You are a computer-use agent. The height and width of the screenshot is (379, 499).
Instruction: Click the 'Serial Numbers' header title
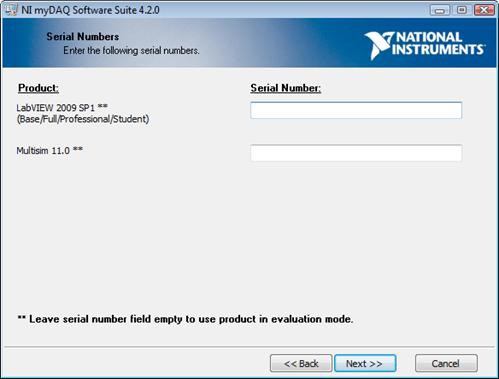click(83, 37)
